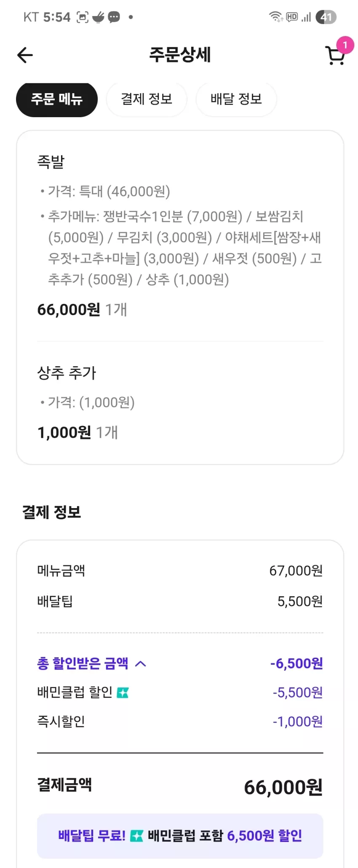Switch to the 배달 정보 tab
The height and width of the screenshot is (868, 358).
(236, 99)
